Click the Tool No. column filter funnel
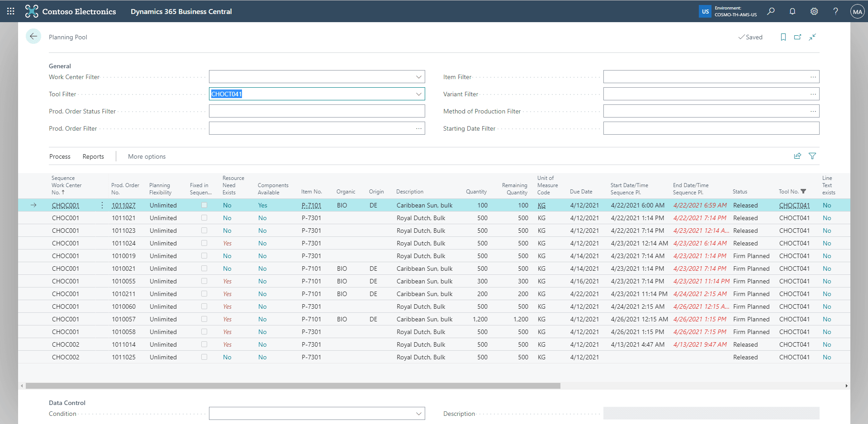 tap(803, 192)
